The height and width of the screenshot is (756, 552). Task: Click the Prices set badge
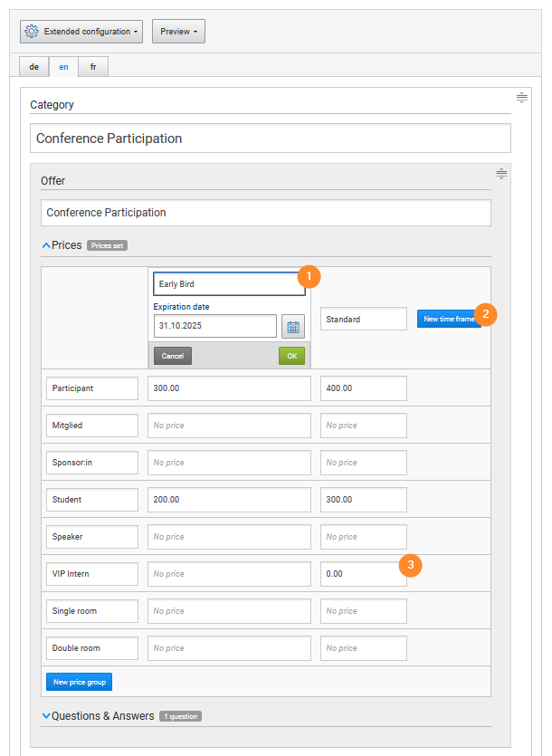pyautogui.click(x=106, y=244)
